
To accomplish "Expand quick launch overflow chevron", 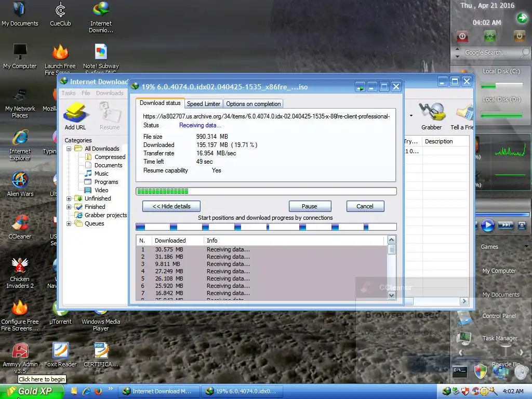I will (x=110, y=389).
